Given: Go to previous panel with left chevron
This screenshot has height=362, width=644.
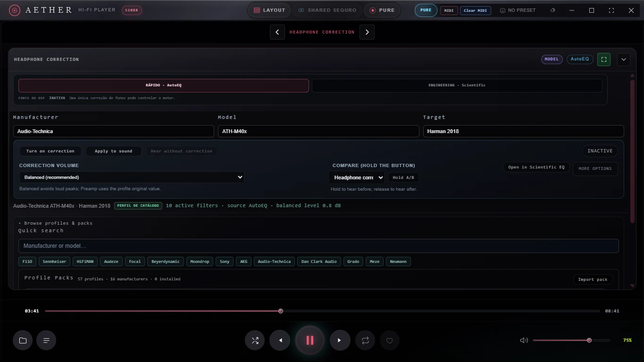Looking at the screenshot, I should click(277, 32).
